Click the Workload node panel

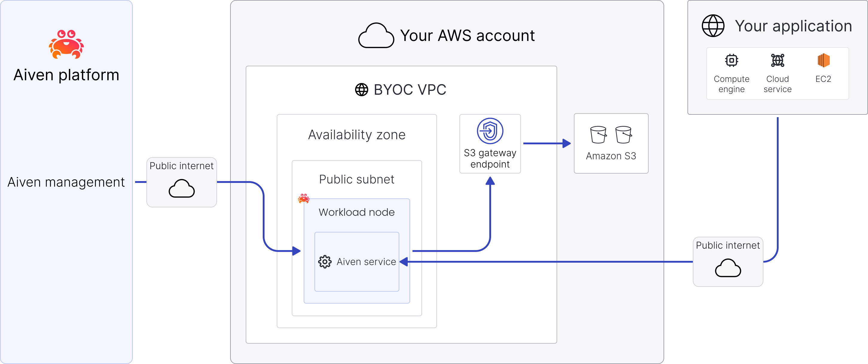point(357,212)
